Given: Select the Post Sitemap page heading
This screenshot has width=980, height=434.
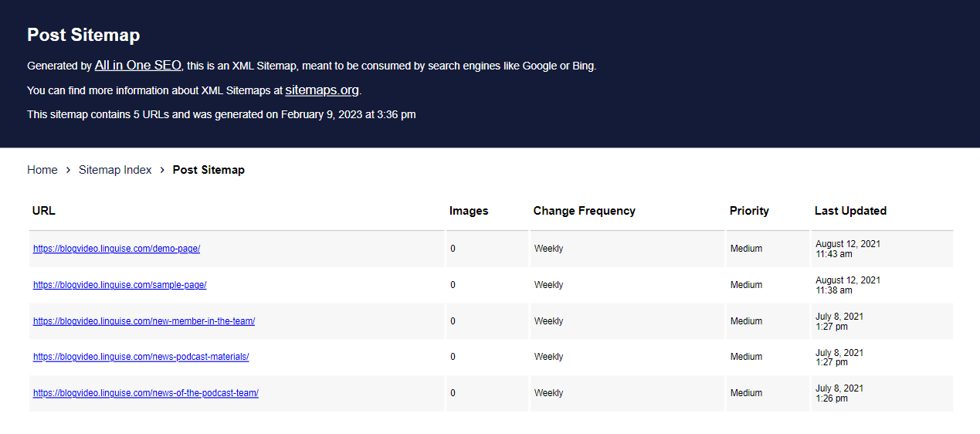Looking at the screenshot, I should pyautogui.click(x=83, y=35).
